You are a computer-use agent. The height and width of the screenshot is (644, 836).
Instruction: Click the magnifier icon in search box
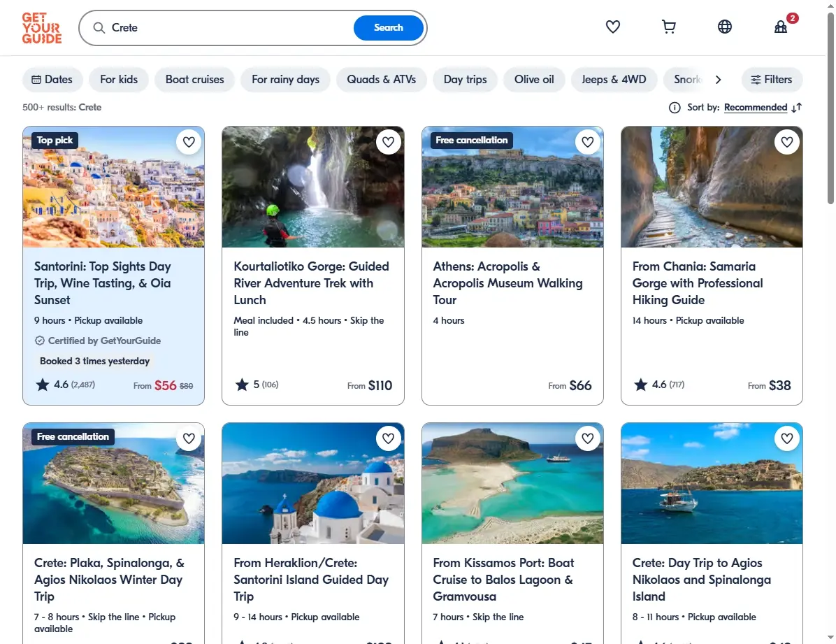pos(99,28)
